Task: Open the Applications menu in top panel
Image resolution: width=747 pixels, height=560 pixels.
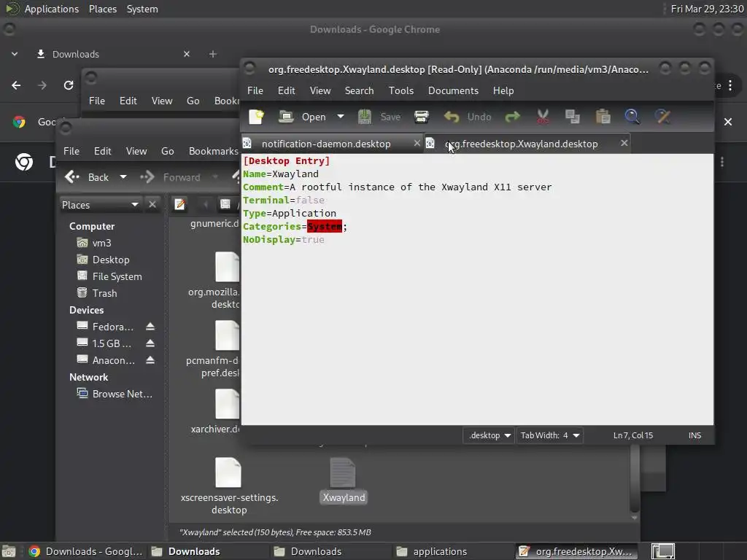Action: tap(52, 9)
